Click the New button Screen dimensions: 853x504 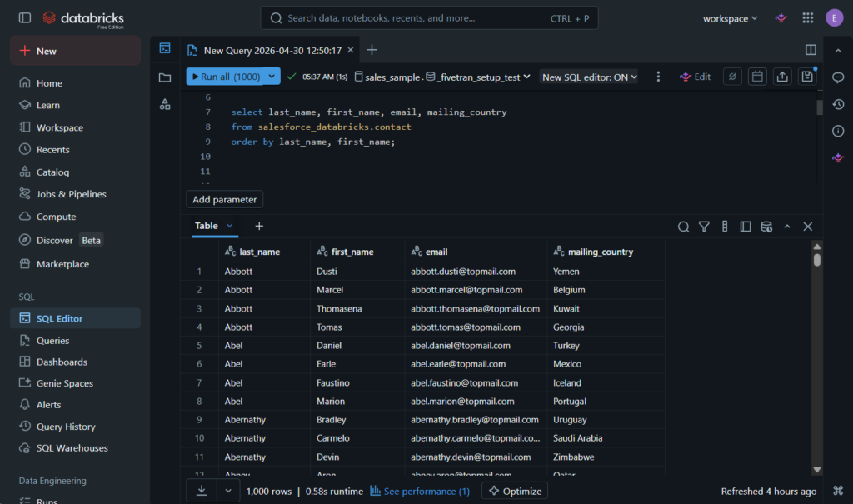75,51
